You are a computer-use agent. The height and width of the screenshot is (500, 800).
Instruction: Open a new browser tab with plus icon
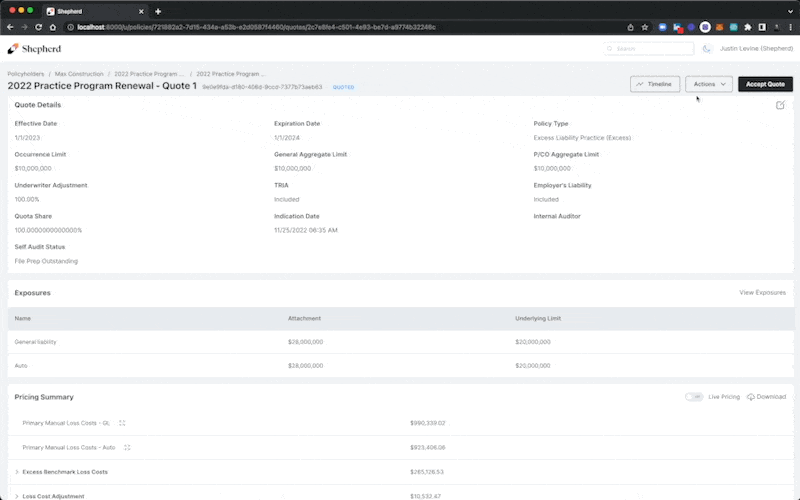coord(158,10)
